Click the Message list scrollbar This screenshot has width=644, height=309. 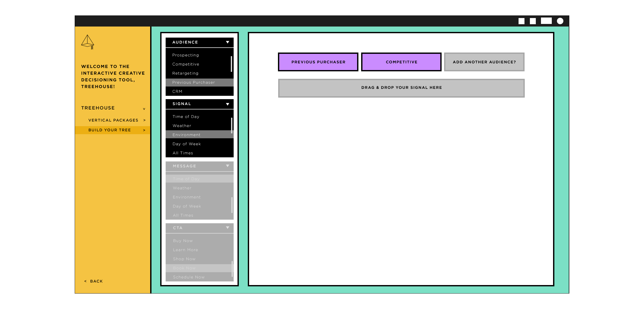pos(232,205)
